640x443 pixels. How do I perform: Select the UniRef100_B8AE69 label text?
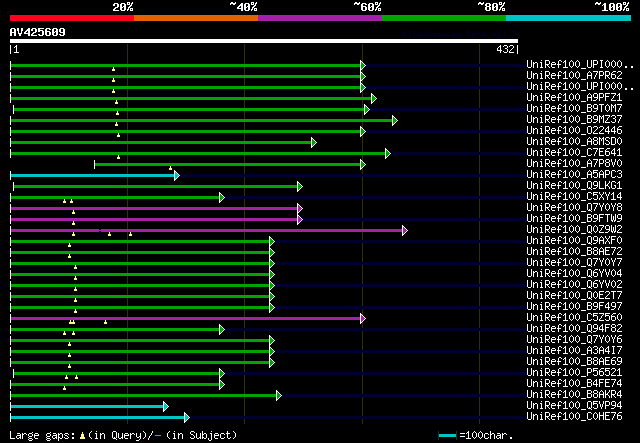tap(574, 362)
